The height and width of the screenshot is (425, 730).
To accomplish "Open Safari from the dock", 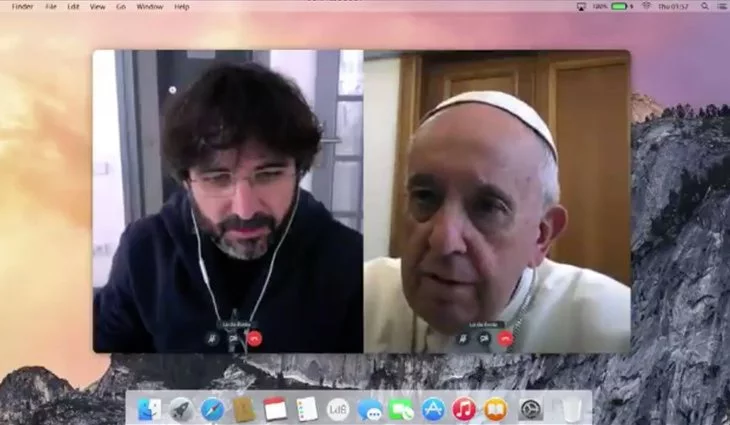I will tap(212, 409).
